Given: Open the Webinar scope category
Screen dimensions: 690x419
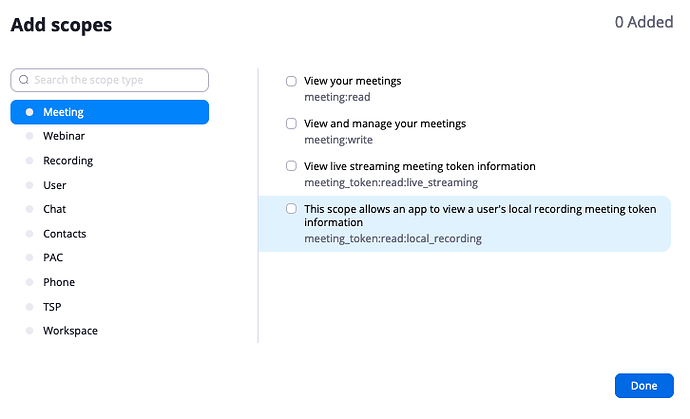Looking at the screenshot, I should (63, 136).
